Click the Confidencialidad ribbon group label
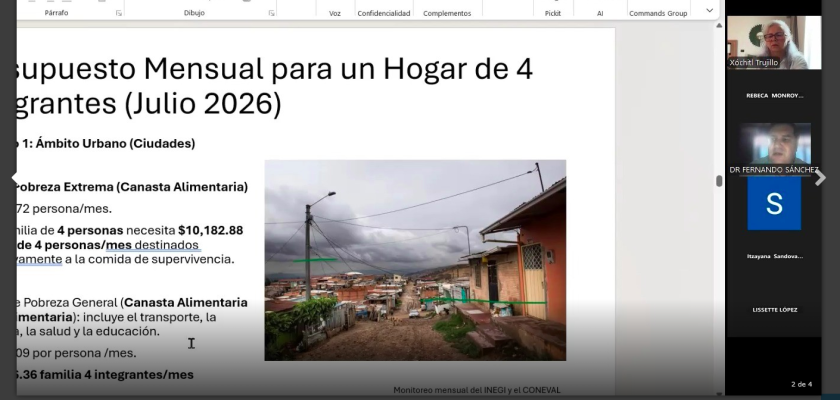 pos(384,13)
